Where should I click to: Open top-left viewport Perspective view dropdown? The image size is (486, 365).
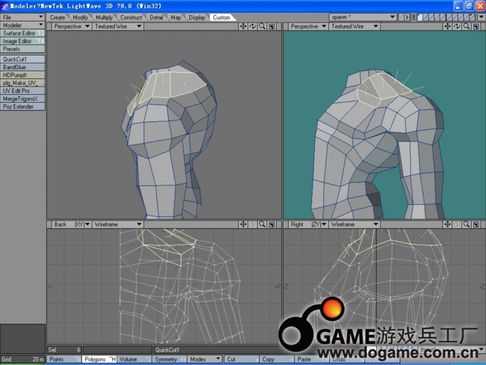[x=71, y=26]
